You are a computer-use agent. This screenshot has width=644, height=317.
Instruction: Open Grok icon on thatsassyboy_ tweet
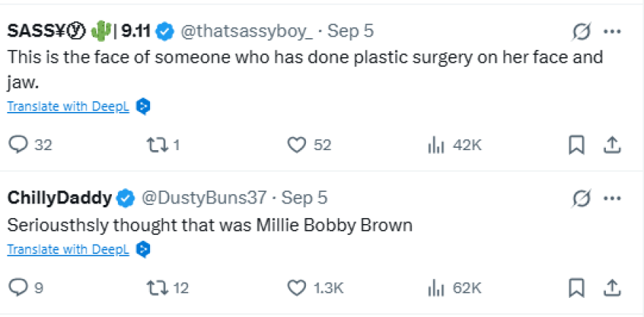[x=582, y=32]
